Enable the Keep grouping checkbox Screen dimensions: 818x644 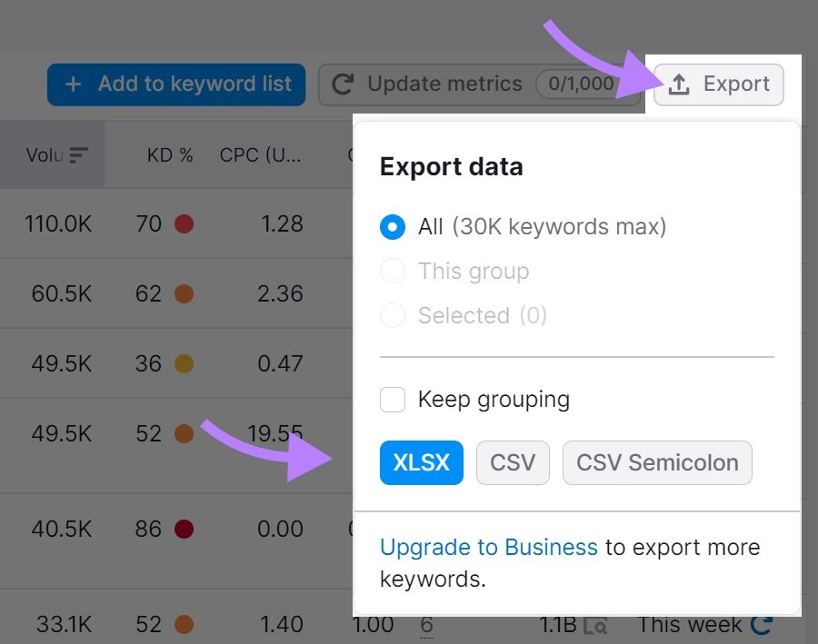pos(393,399)
